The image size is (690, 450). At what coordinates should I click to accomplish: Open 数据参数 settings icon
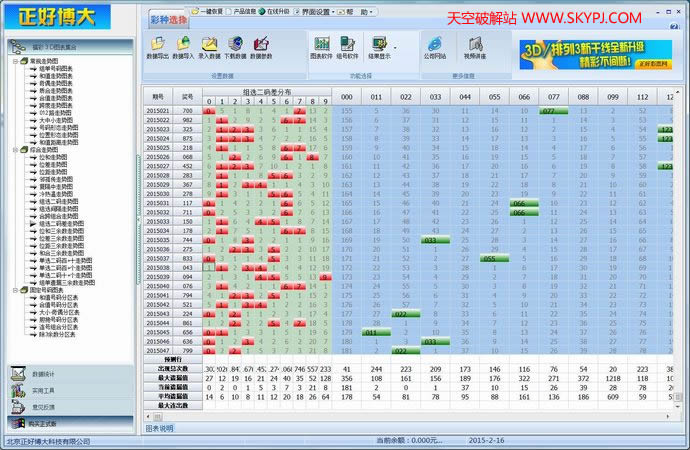pyautogui.click(x=262, y=47)
